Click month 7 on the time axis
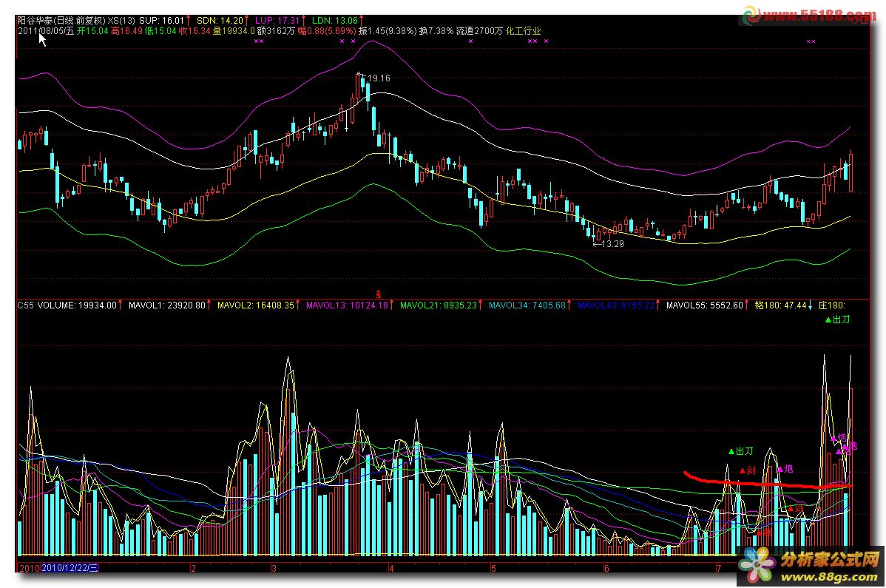 click(719, 568)
